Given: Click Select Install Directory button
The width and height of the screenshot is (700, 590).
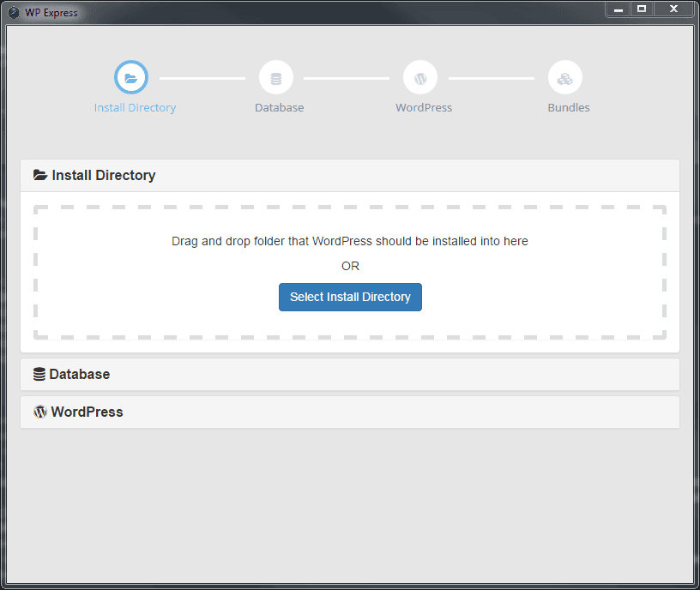Looking at the screenshot, I should (350, 297).
